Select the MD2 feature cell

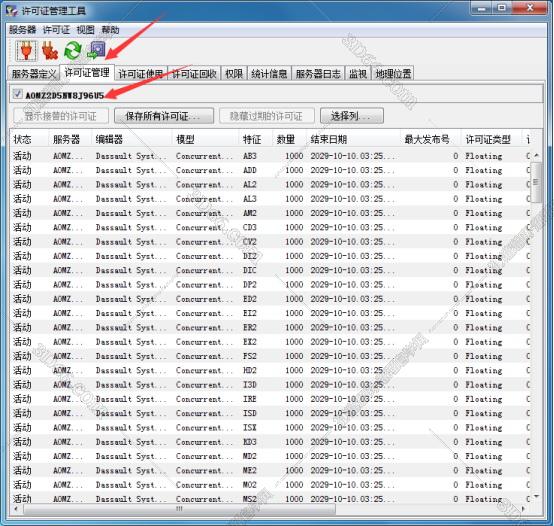point(249,456)
